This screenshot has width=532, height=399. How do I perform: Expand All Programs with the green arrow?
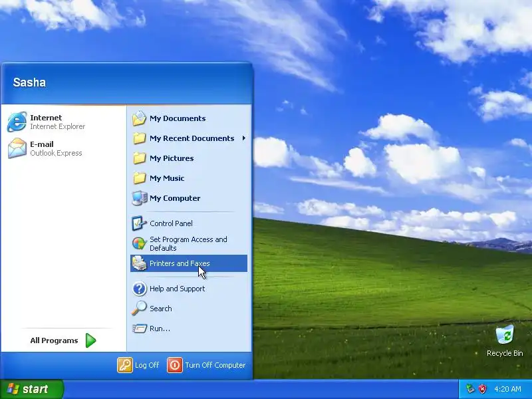[90, 340]
